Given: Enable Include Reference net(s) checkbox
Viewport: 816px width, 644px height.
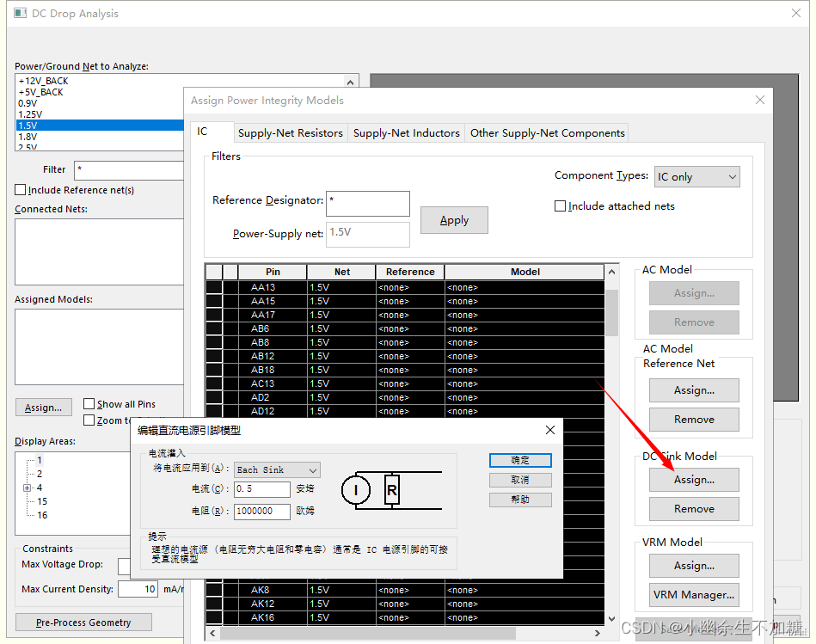Looking at the screenshot, I should (21, 190).
